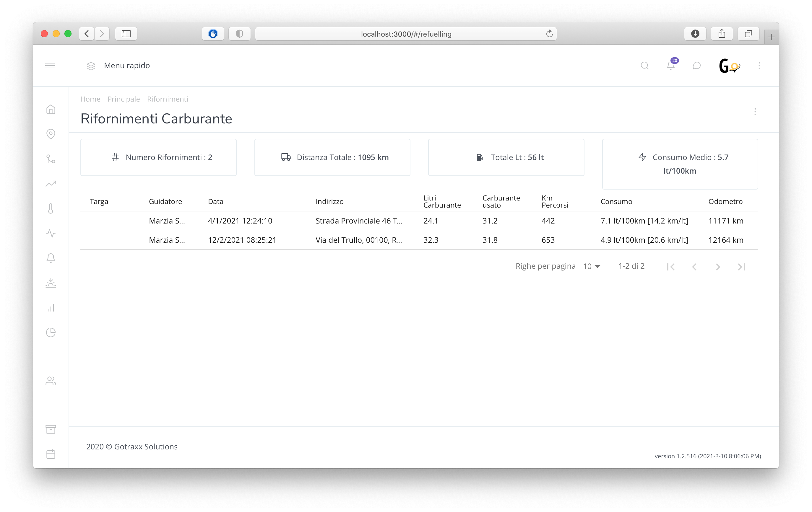The height and width of the screenshot is (512, 812).
Task: Toggle Safari sidebar button
Action: tap(126, 34)
